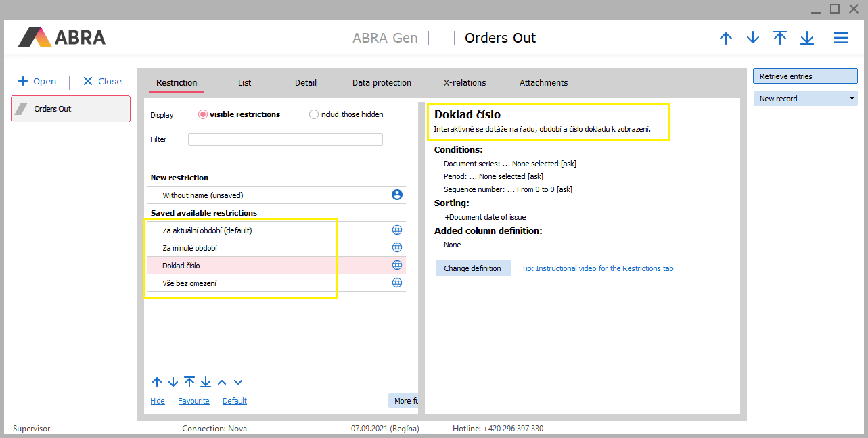Select visible restrictions radio button
Image resolution: width=868 pixels, height=438 pixels.
coord(202,114)
